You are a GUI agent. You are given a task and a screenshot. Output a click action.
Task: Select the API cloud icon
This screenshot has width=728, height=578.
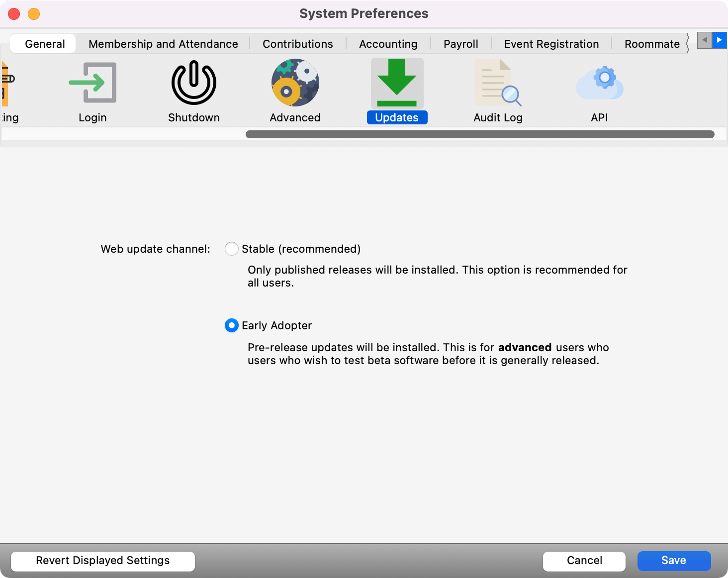[x=599, y=83]
